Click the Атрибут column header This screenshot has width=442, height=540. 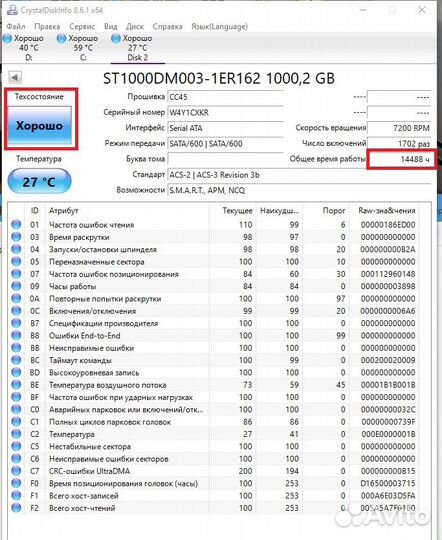click(x=63, y=211)
